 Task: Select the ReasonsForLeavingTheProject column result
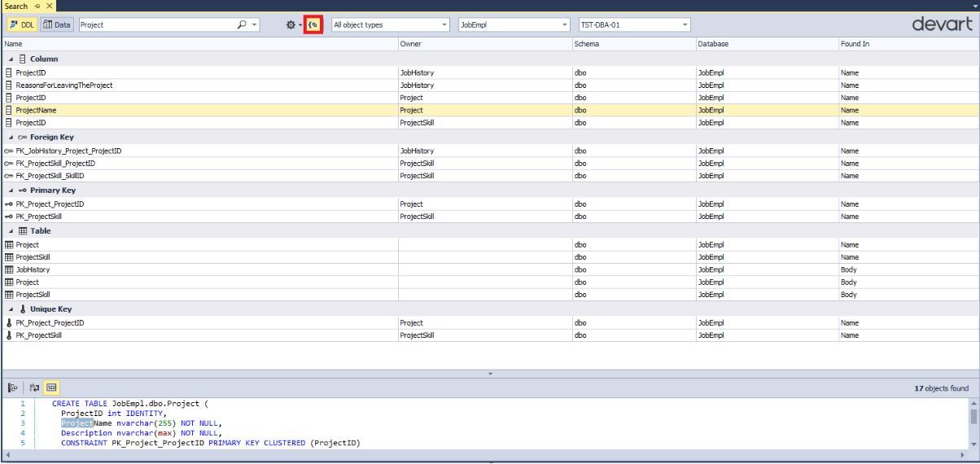tap(490, 85)
